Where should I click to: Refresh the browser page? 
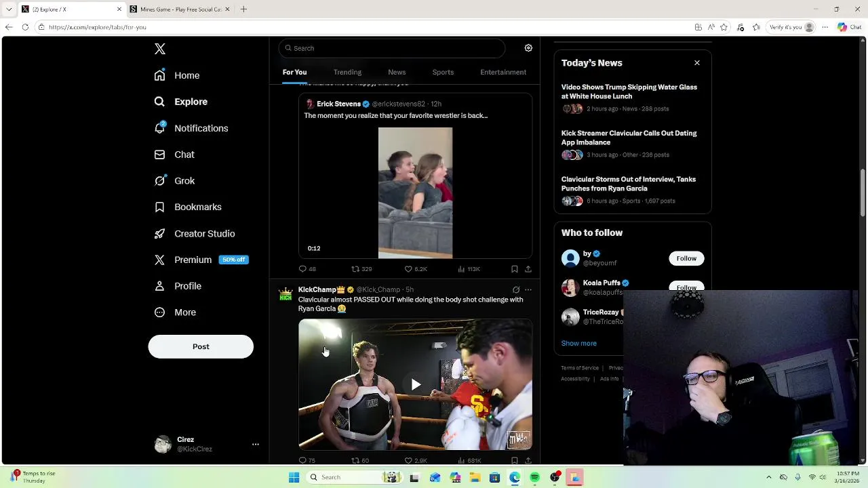tap(25, 27)
